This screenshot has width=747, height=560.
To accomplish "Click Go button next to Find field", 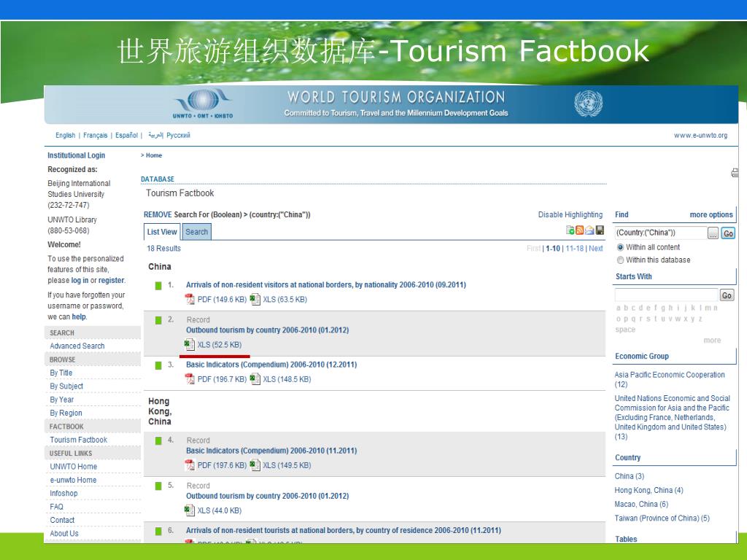I will pyautogui.click(x=728, y=233).
